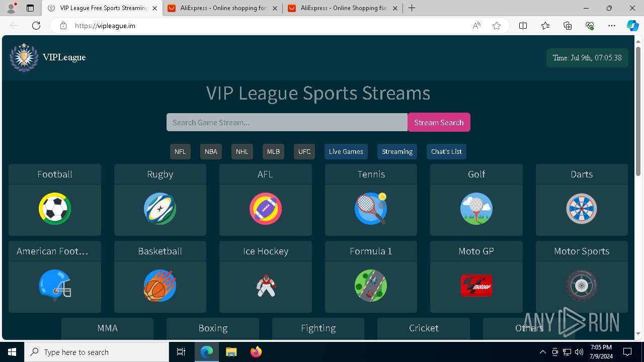This screenshot has width=644, height=362.
Task: Show hidden system tray icons
Action: 542,352
